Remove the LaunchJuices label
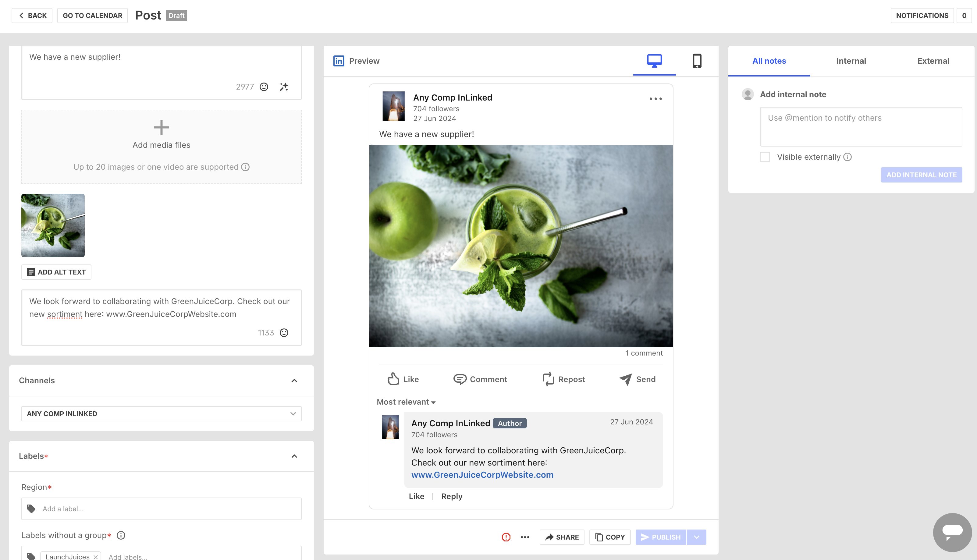Viewport: 977px width, 560px height. pos(95,557)
